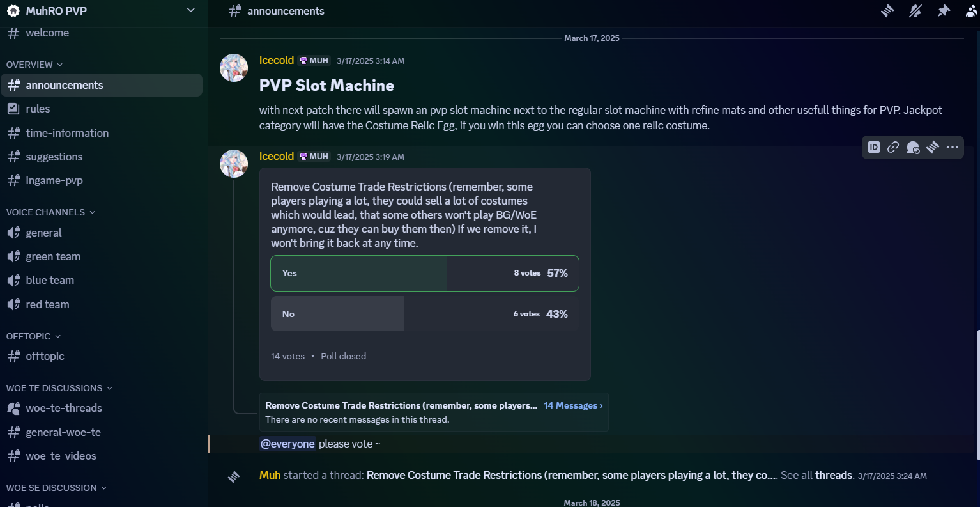Click the chat scrollbar thumb
This screenshot has width=980, height=507.
[x=977, y=394]
